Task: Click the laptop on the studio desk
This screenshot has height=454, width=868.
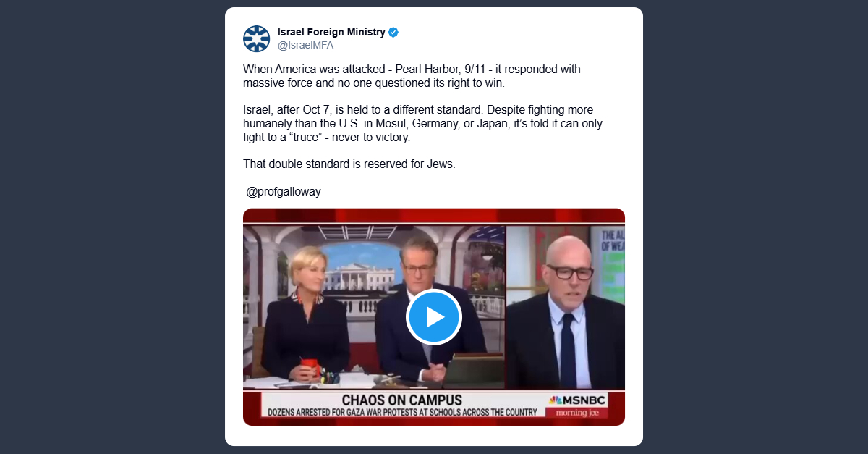Action: tap(474, 371)
